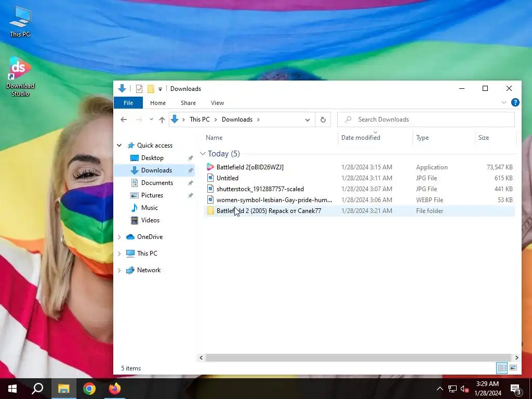
Task: Expand the OneDrive tree node
Action: tap(119, 237)
